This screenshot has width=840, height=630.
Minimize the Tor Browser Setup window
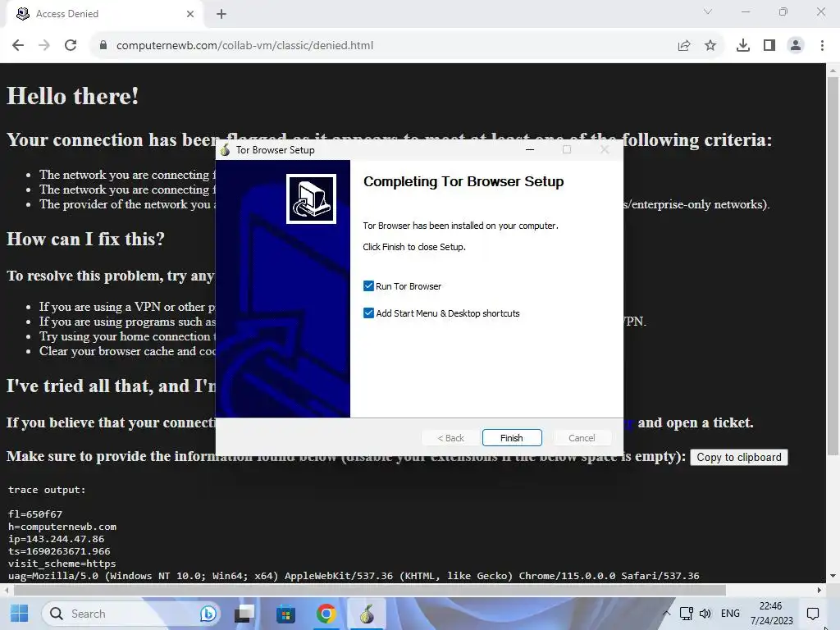[x=530, y=149]
